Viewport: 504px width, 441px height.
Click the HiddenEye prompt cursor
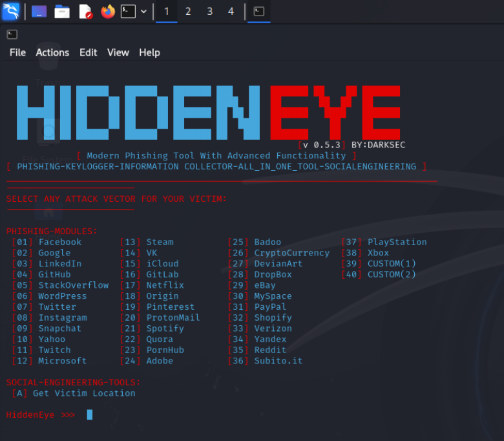90,414
